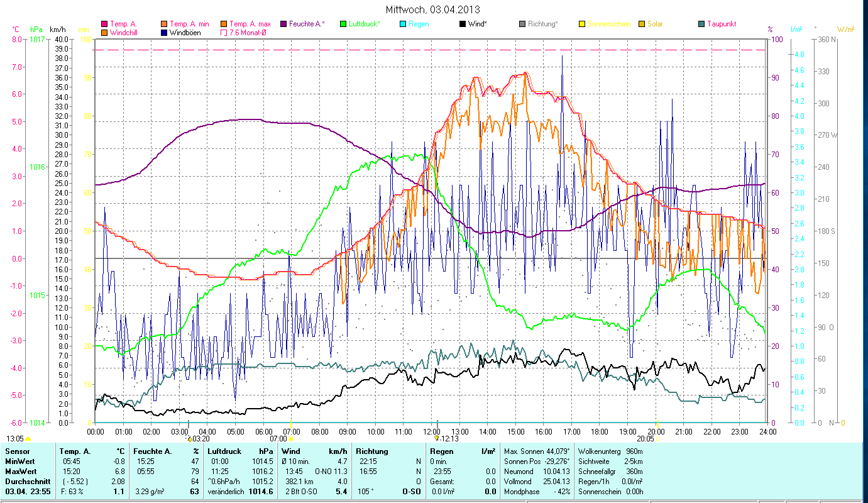Click the Taupunkt legend square
Screen dimensions: 868x503
tap(701, 24)
